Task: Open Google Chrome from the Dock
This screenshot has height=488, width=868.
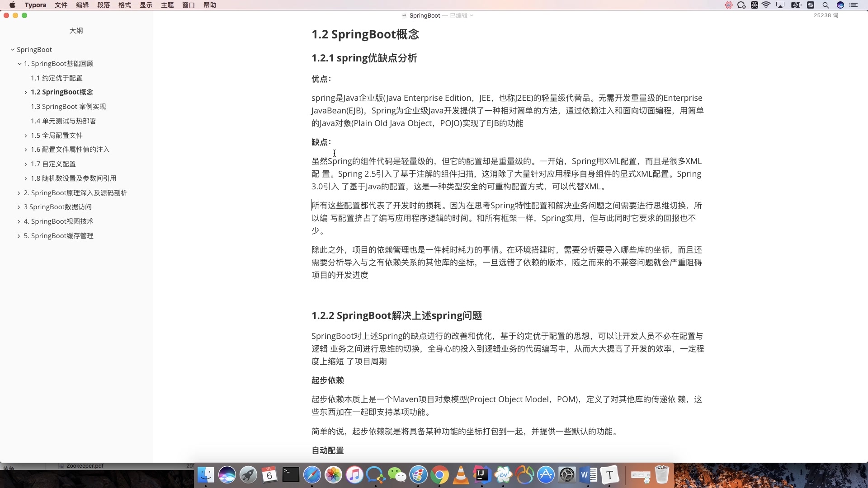Action: coord(439,475)
